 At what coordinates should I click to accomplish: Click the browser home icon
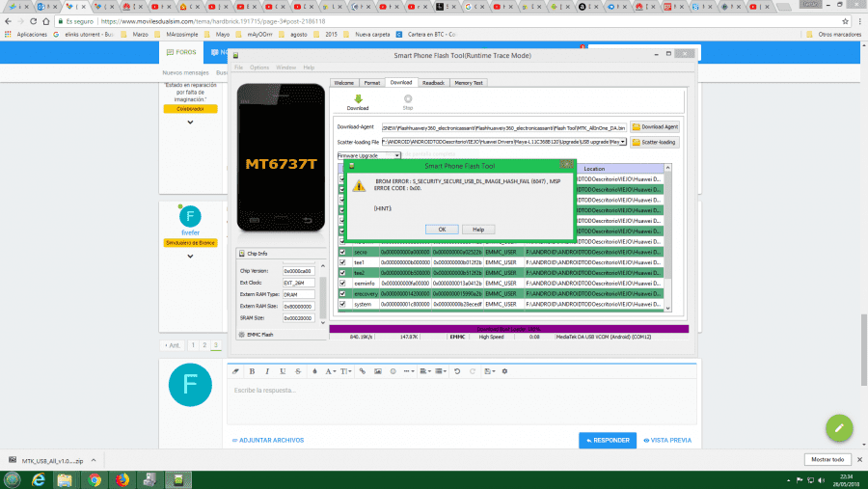[x=46, y=21]
